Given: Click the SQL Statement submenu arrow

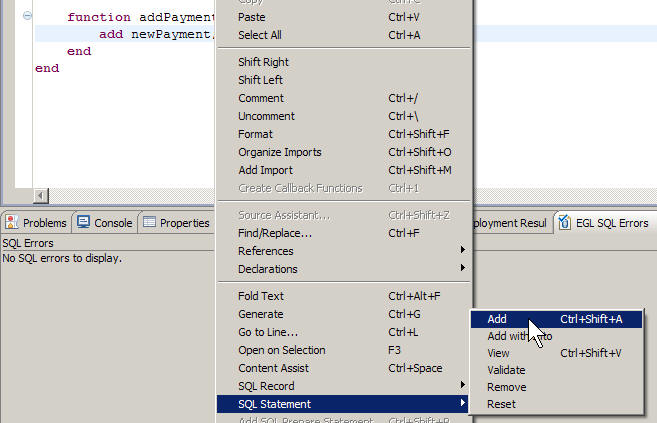Looking at the screenshot, I should [463, 403].
